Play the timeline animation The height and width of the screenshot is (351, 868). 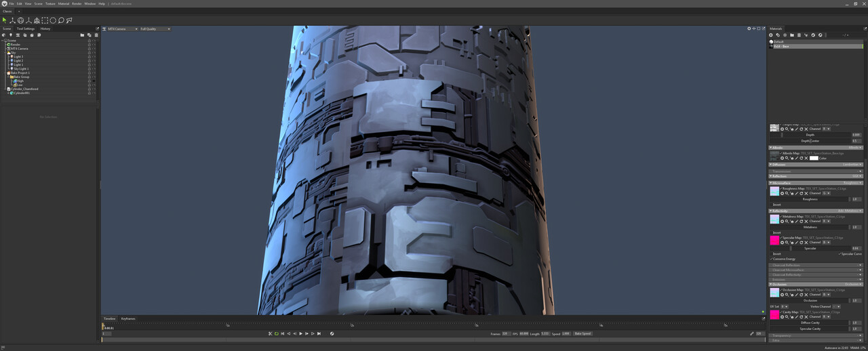tap(300, 333)
